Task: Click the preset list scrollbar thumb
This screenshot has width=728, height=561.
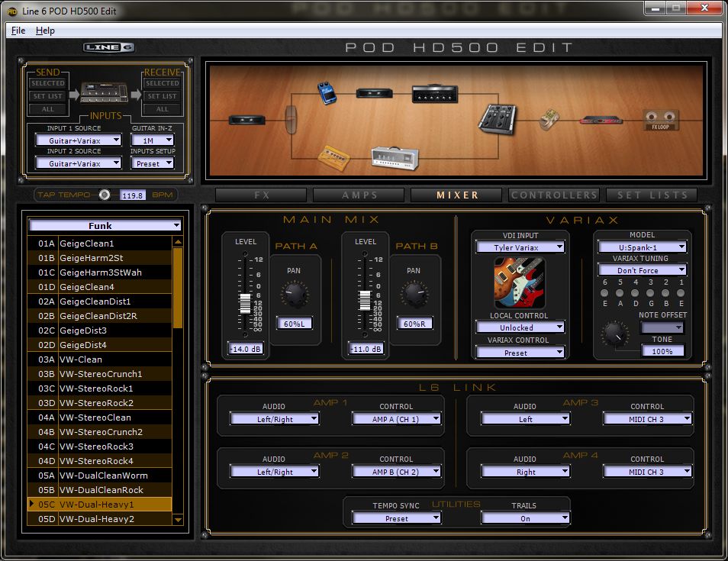Action: coord(177,288)
